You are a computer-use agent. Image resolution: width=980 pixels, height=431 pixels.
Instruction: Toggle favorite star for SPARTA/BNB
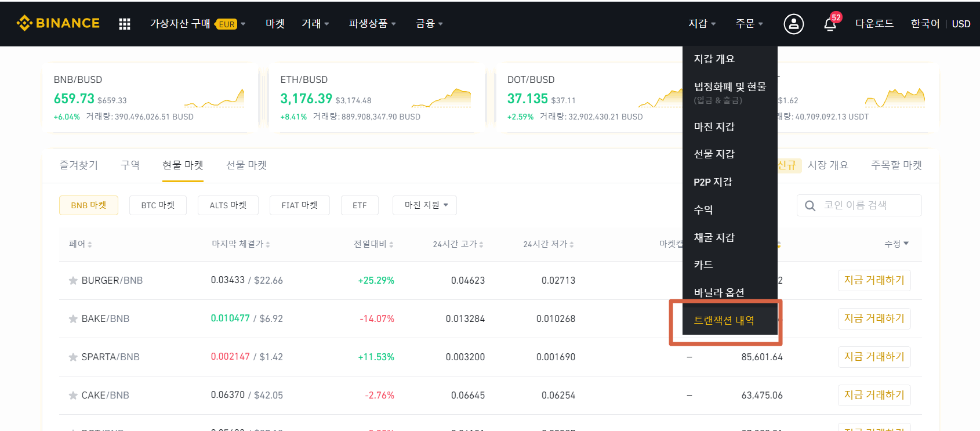tap(73, 357)
